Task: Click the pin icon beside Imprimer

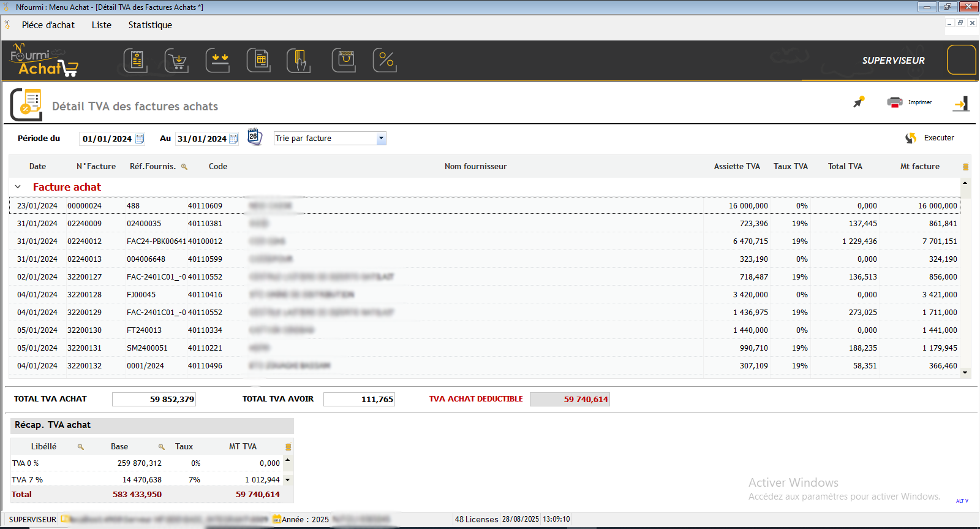Action: point(859,102)
